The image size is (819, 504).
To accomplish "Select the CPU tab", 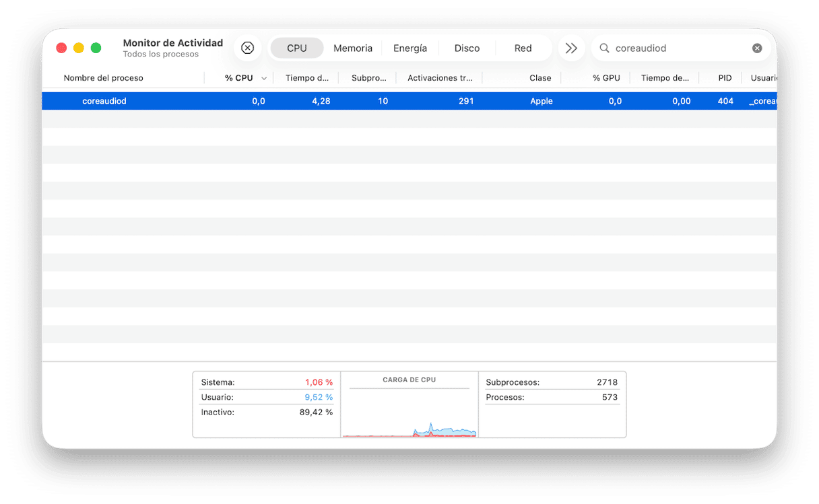I will [296, 48].
